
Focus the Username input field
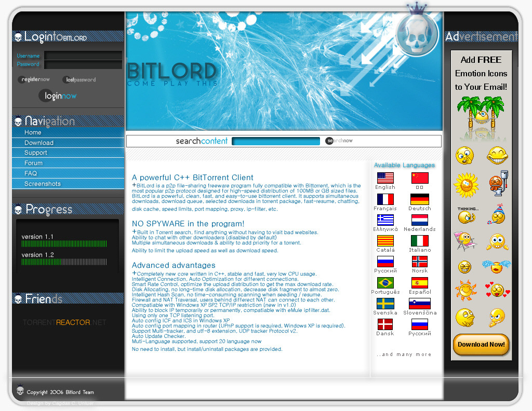[x=83, y=56]
